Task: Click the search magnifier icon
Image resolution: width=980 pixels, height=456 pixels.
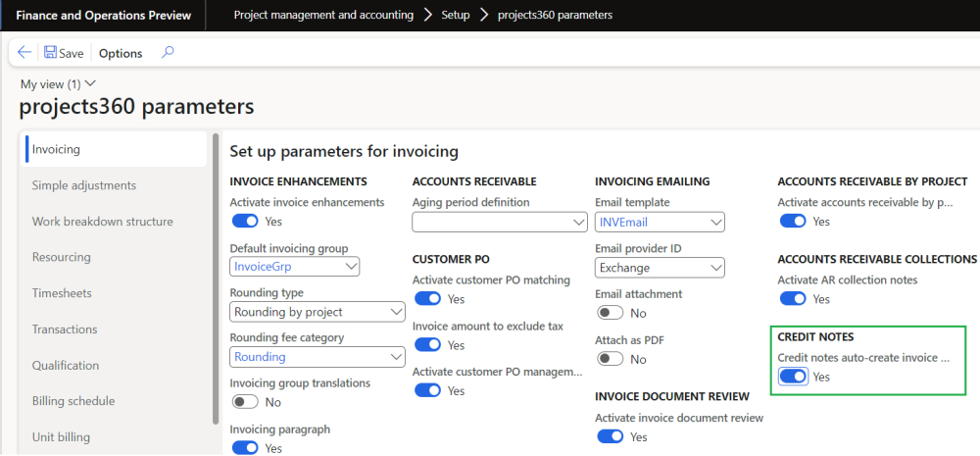Action: point(168,53)
